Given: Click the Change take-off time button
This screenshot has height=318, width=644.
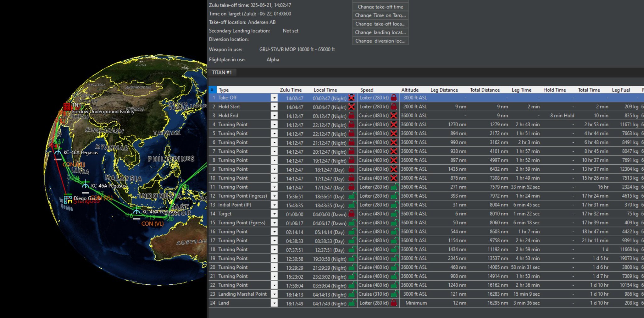Looking at the screenshot, I should [380, 7].
